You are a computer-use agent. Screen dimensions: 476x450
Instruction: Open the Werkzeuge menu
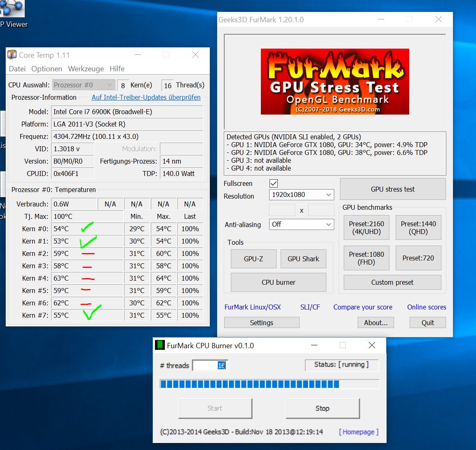(86, 69)
